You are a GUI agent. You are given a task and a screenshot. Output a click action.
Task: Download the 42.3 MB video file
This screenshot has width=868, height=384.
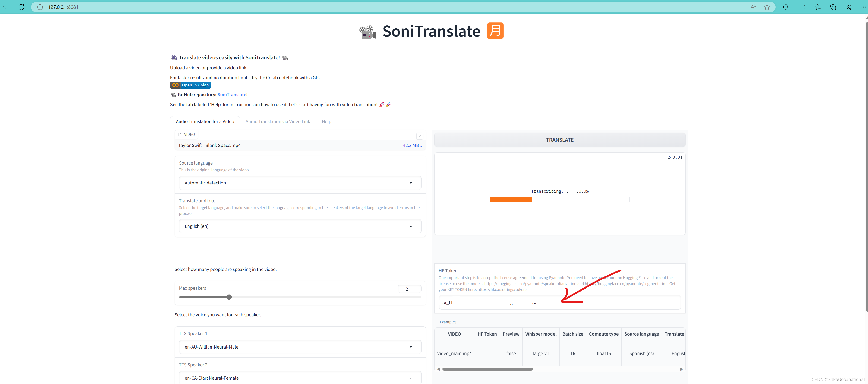pyautogui.click(x=412, y=145)
